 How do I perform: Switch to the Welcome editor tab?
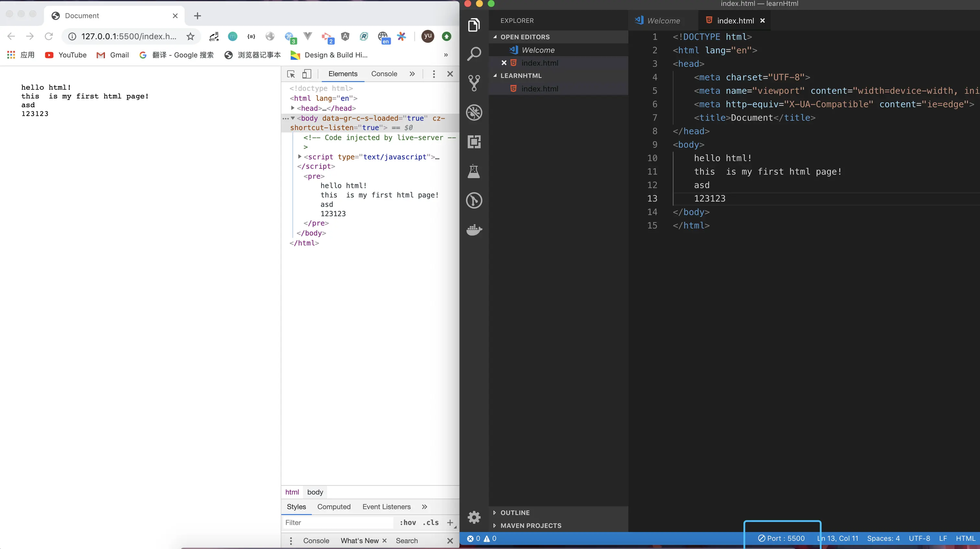tap(663, 21)
